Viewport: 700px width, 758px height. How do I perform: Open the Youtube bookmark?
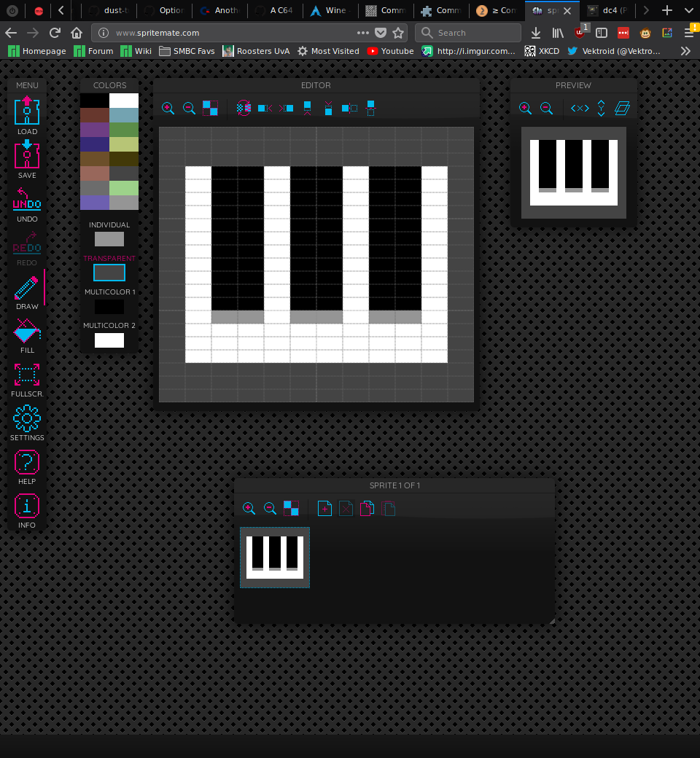tap(390, 51)
